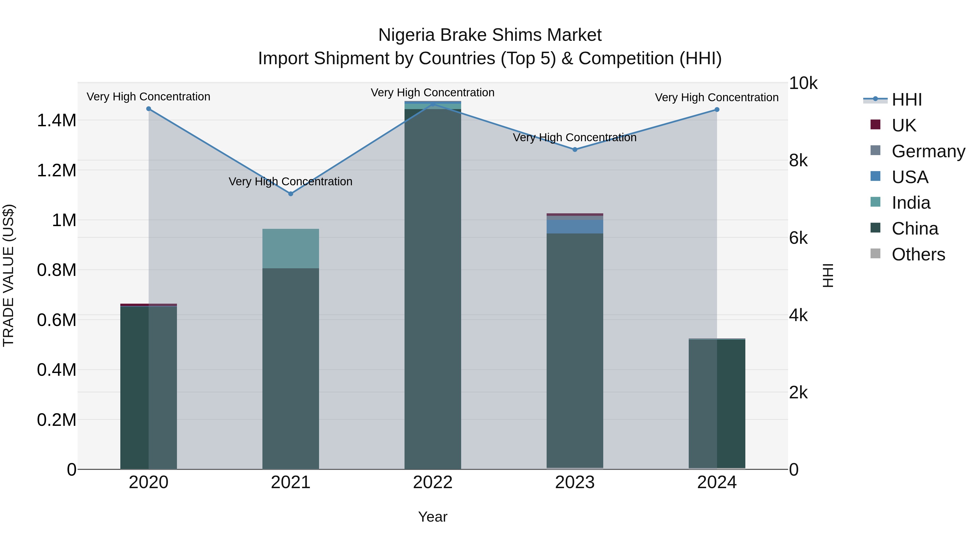
Task: Click the 0.8M tick on the left axis
Action: click(x=57, y=270)
